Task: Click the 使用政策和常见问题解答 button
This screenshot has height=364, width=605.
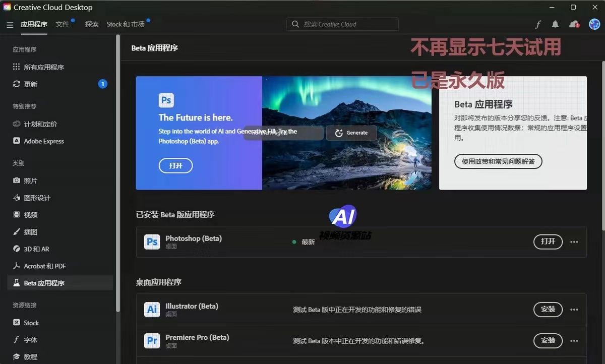Action: pyautogui.click(x=498, y=161)
